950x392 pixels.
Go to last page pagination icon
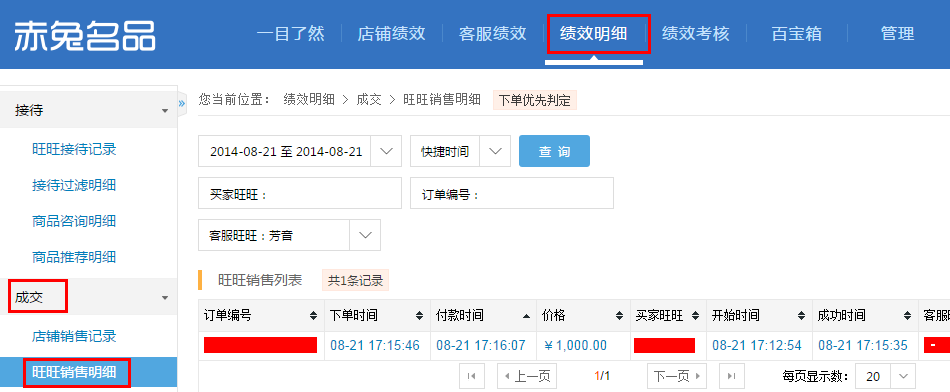[731, 376]
